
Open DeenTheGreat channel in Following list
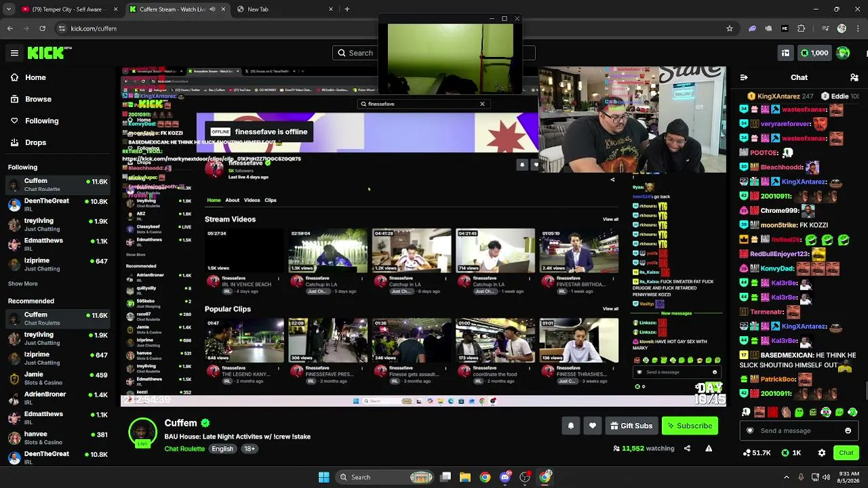(58, 205)
